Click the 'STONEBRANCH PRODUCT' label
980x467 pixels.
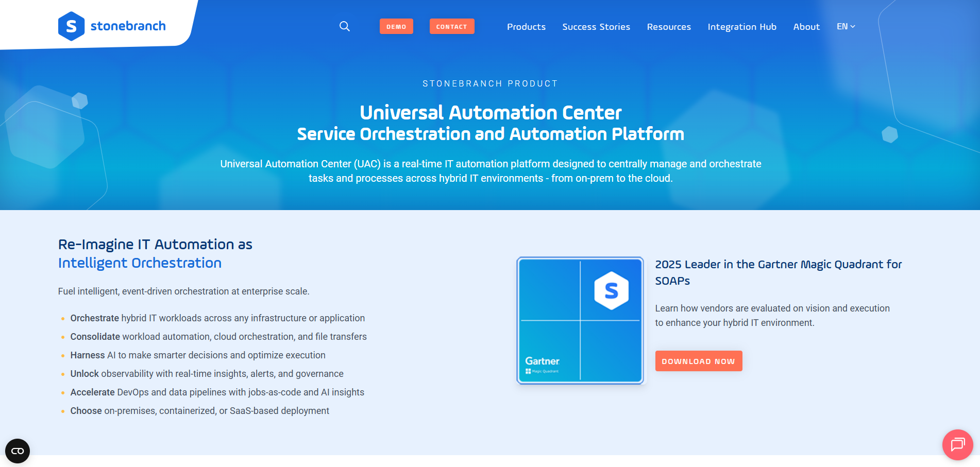[490, 83]
